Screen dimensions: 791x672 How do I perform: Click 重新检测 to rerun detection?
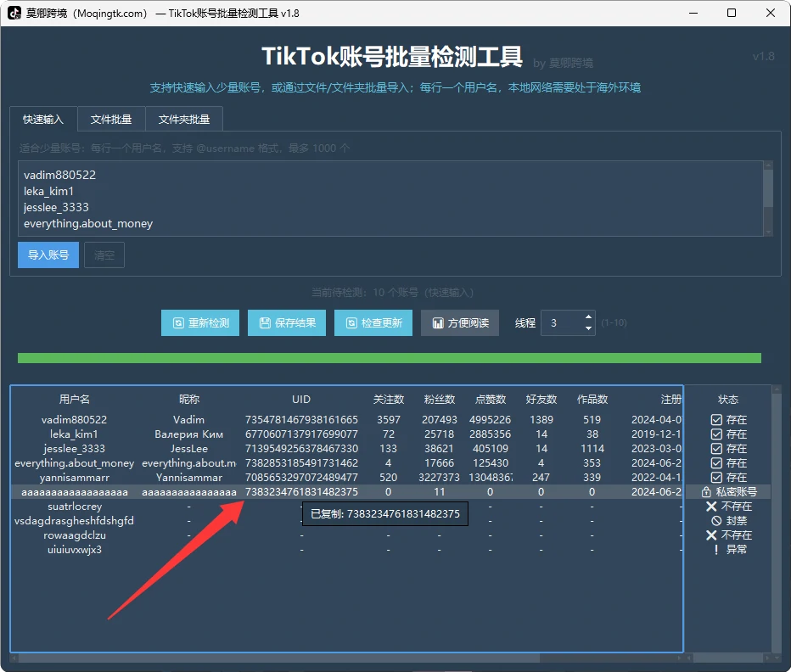pos(200,323)
